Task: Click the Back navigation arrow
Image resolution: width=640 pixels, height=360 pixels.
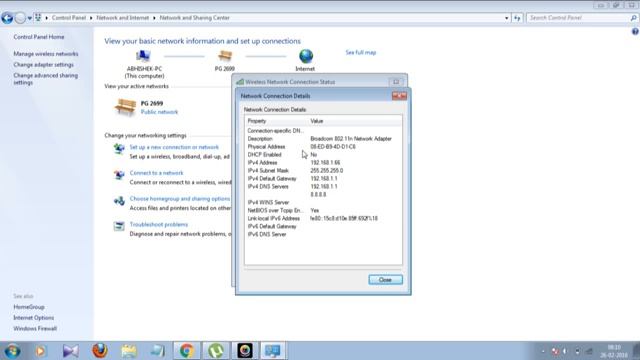Action: (7, 18)
